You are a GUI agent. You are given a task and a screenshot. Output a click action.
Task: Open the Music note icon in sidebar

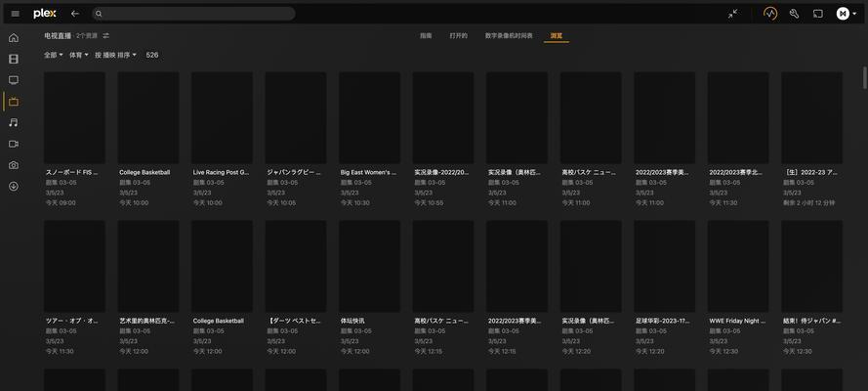click(x=14, y=123)
